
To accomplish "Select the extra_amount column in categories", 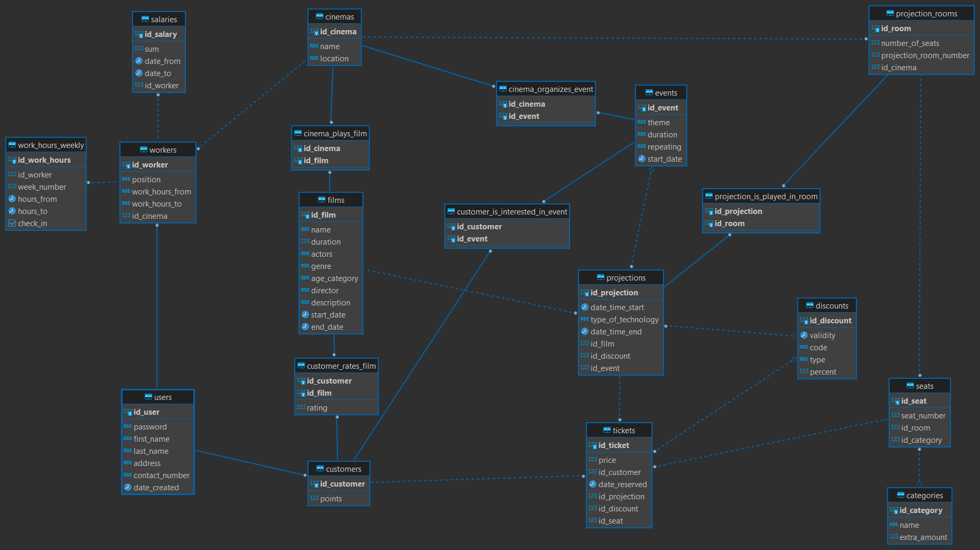I will tap(923, 537).
